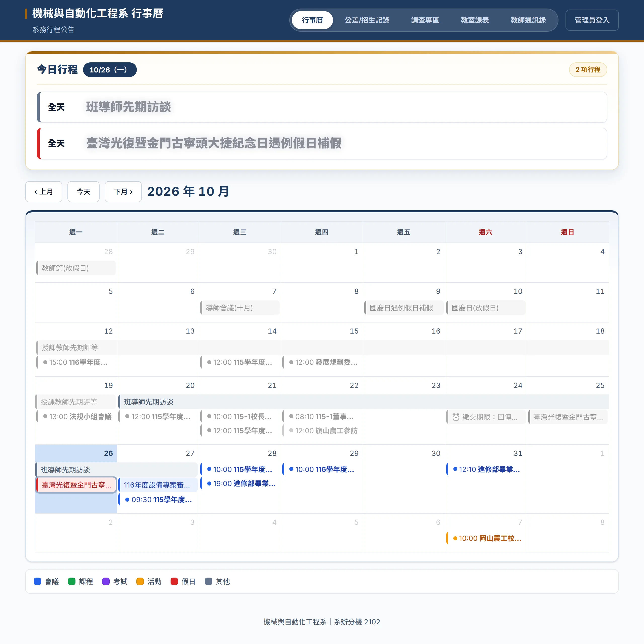Open the 12:10 進修部畢業 event
Screen dimensions: 644x644
486,469
